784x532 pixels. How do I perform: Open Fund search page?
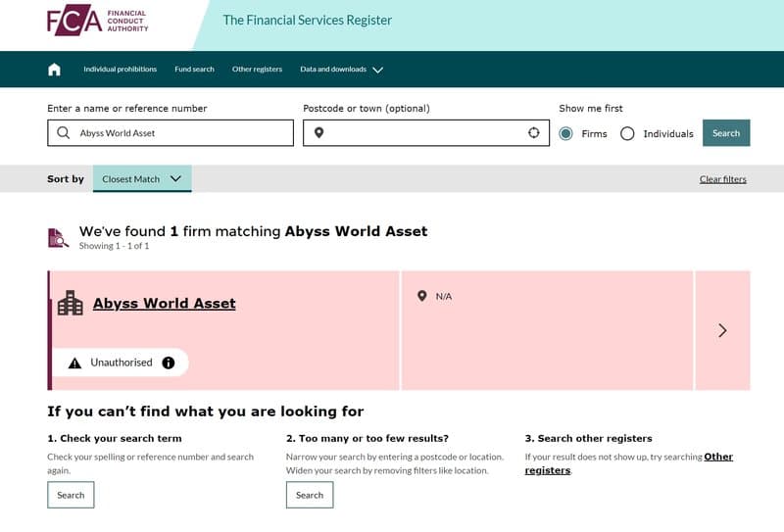pyautogui.click(x=194, y=70)
